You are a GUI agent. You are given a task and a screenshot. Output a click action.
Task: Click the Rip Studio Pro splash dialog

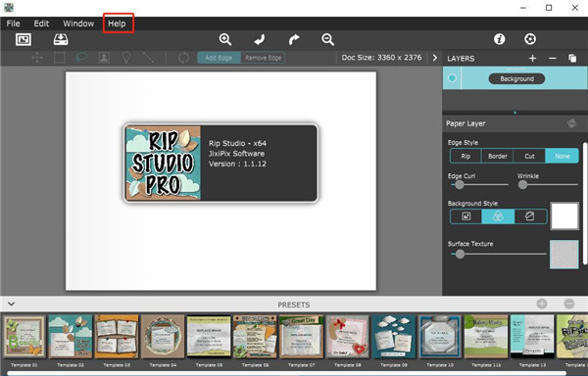[x=221, y=163]
